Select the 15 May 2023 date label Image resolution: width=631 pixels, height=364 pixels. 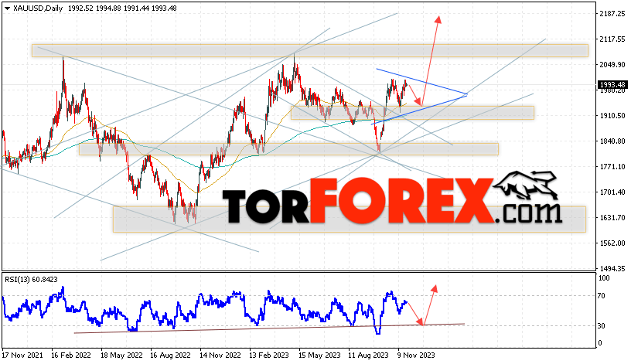pyautogui.click(x=319, y=355)
